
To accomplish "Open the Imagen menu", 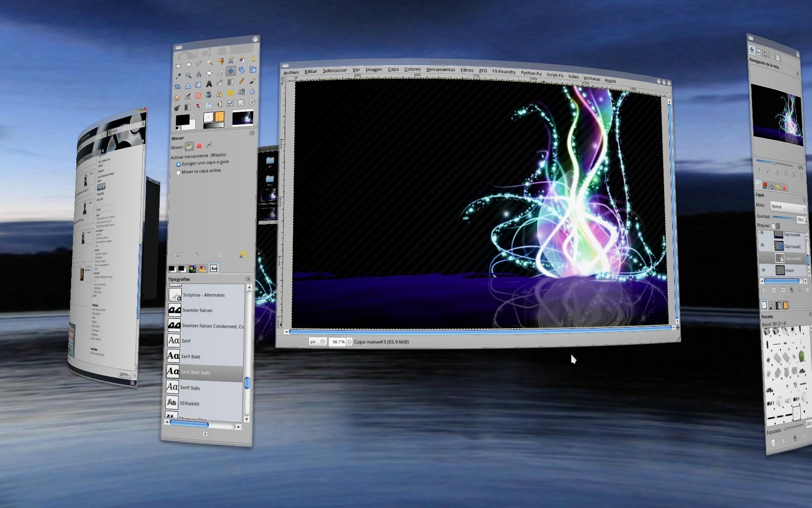I will 374,70.
